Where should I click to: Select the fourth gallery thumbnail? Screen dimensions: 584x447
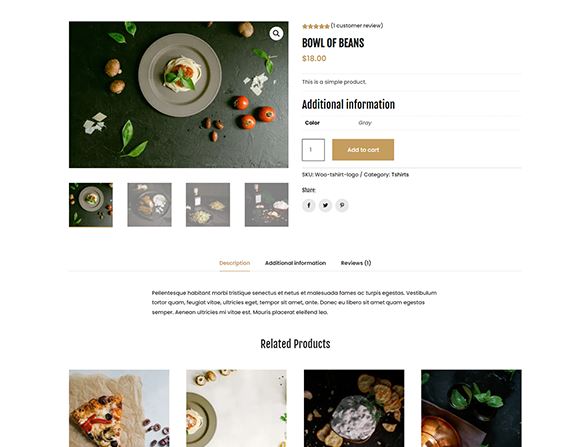pyautogui.click(x=266, y=205)
